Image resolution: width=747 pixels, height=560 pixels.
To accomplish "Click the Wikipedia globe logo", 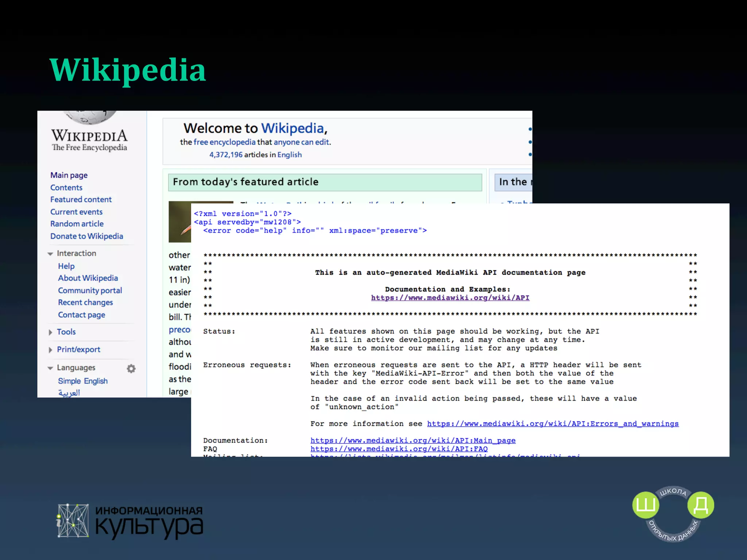I will pos(90,117).
